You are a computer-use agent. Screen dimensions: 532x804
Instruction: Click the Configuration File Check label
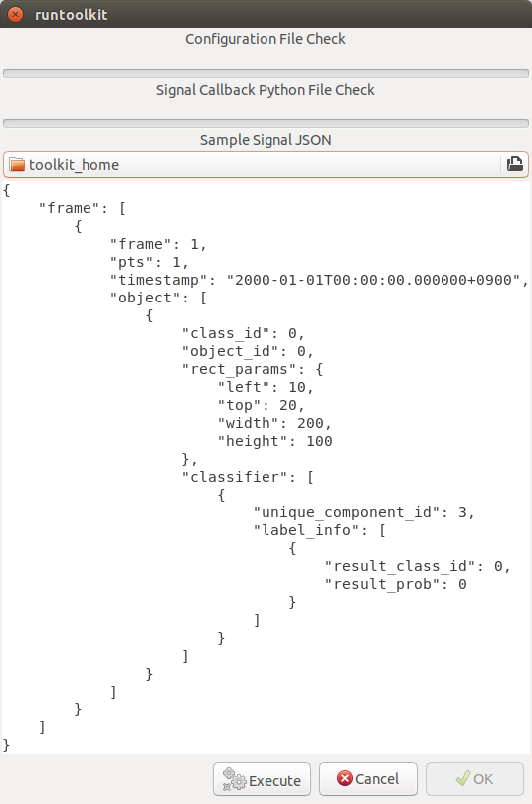click(x=266, y=39)
